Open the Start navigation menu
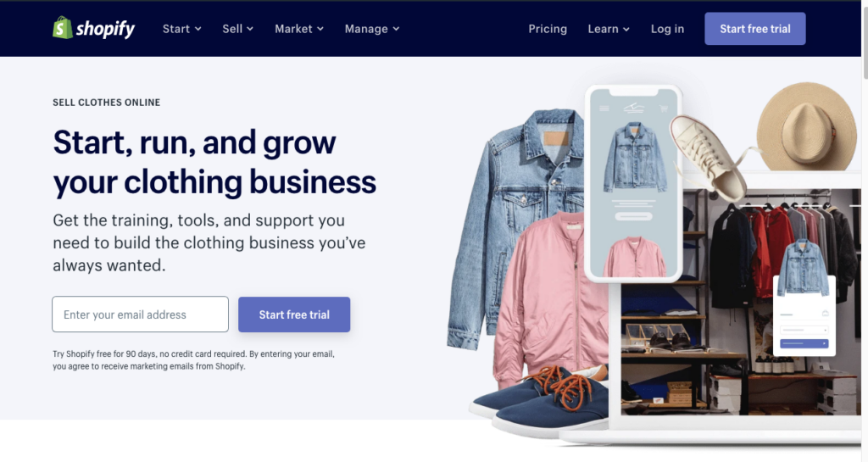 (x=181, y=29)
